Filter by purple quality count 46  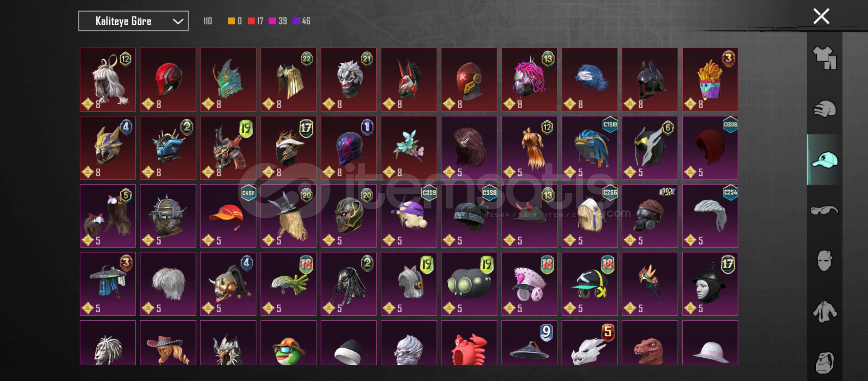click(301, 21)
